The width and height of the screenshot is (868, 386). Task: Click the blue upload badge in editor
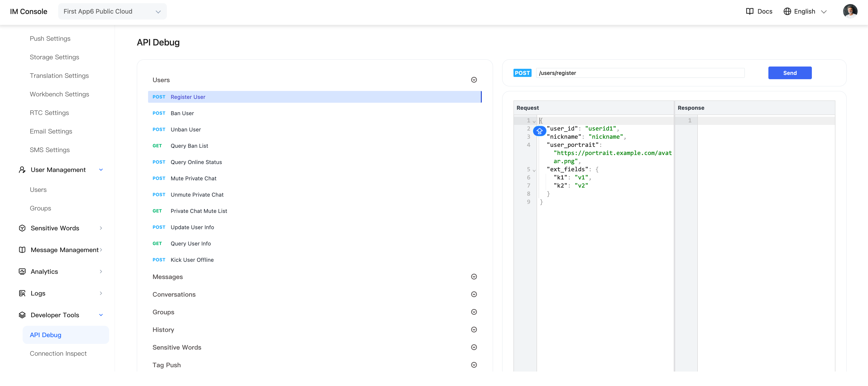(x=540, y=131)
